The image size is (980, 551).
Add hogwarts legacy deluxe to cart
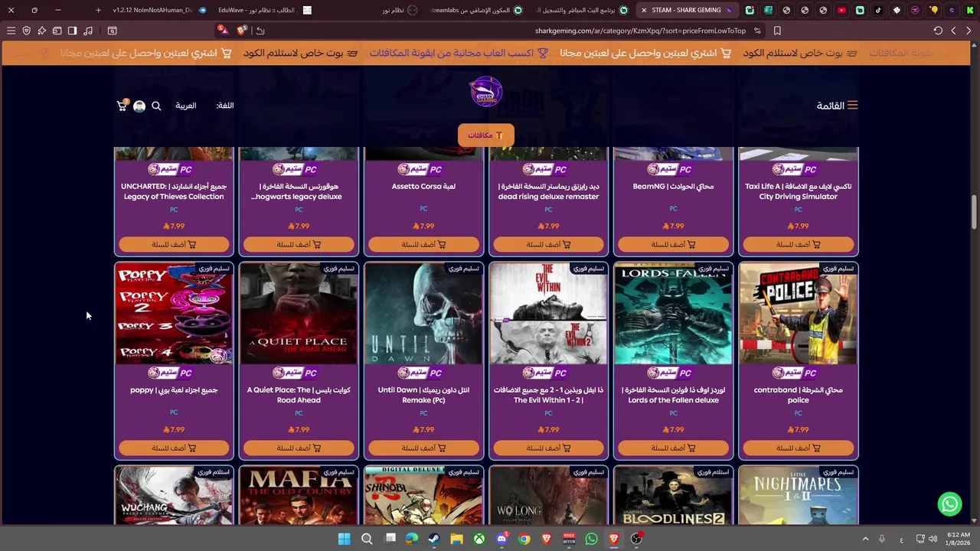(x=299, y=244)
